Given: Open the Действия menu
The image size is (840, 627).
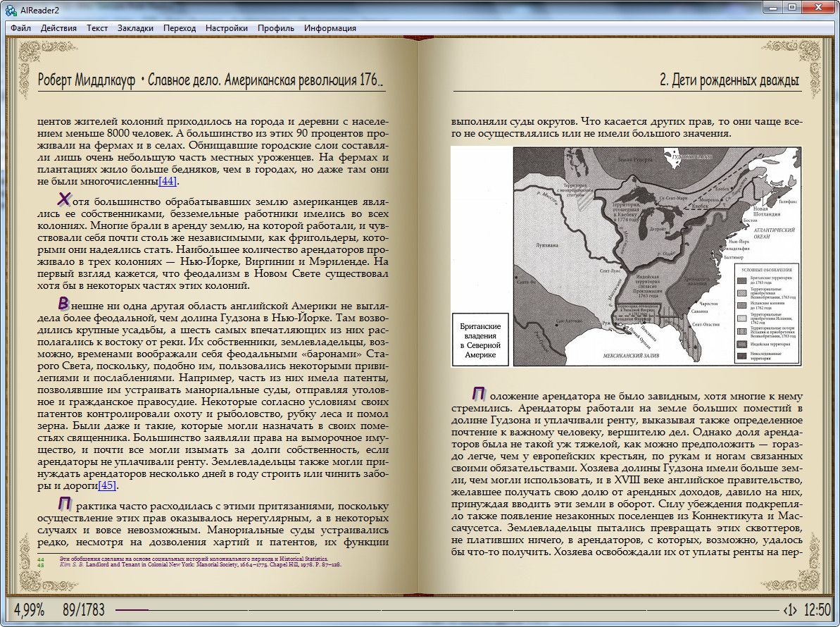Looking at the screenshot, I should pos(58,28).
